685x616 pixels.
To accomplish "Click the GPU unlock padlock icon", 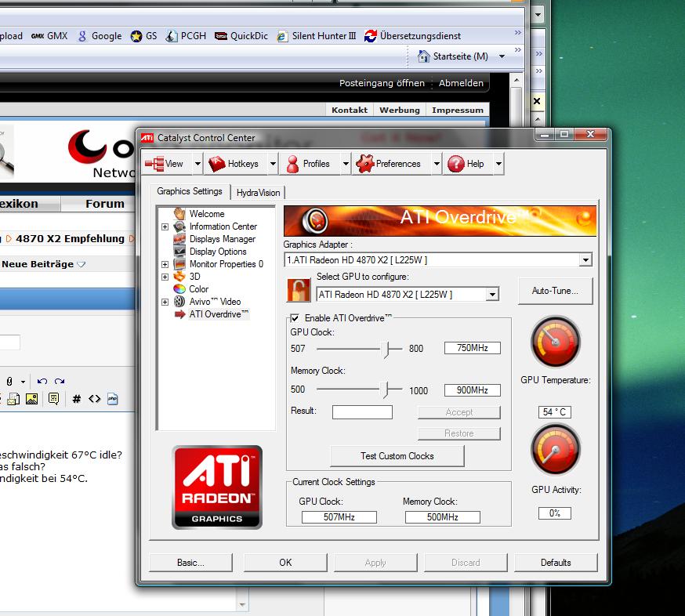I will [x=299, y=290].
